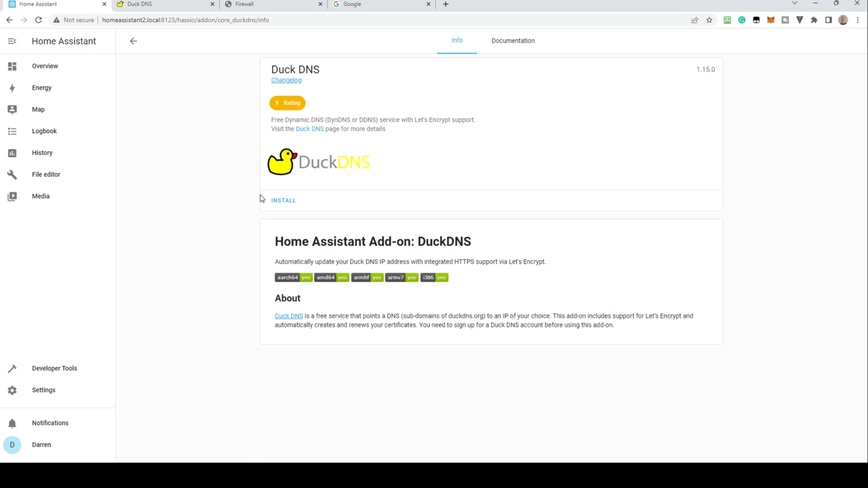Open the Notifications bell icon
This screenshot has height=488, width=868.
point(12,423)
